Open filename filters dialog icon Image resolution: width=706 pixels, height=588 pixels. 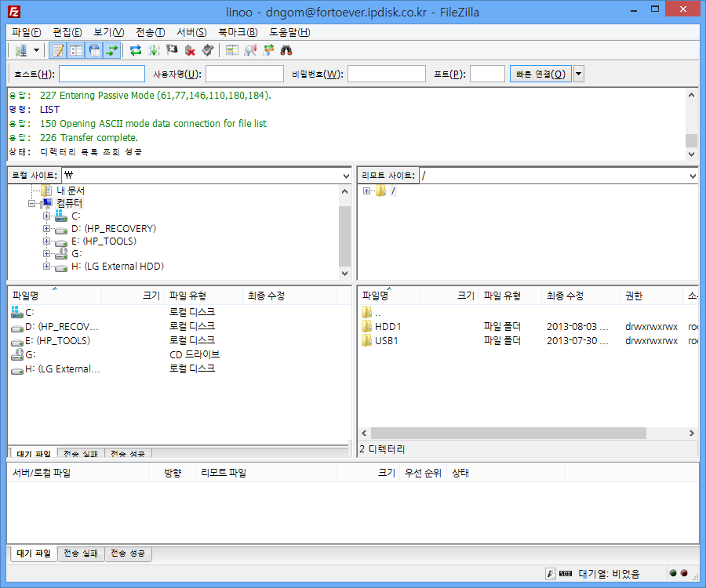[x=232, y=50]
